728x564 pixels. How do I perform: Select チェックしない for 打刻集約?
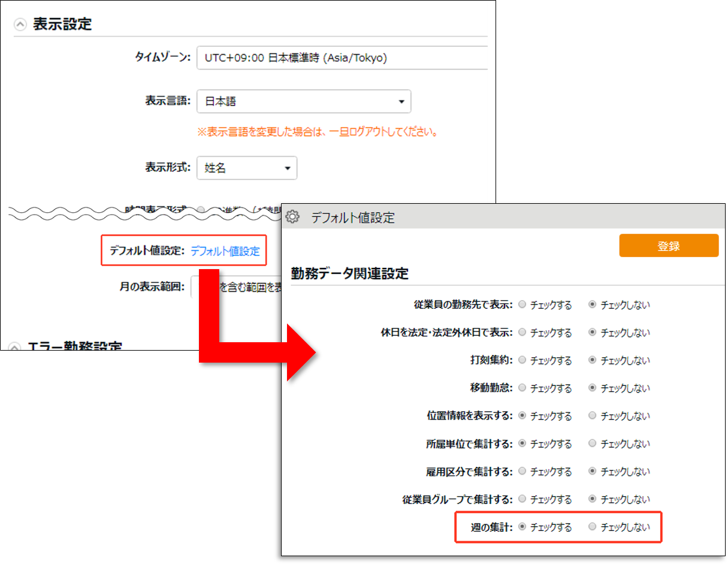coord(593,360)
